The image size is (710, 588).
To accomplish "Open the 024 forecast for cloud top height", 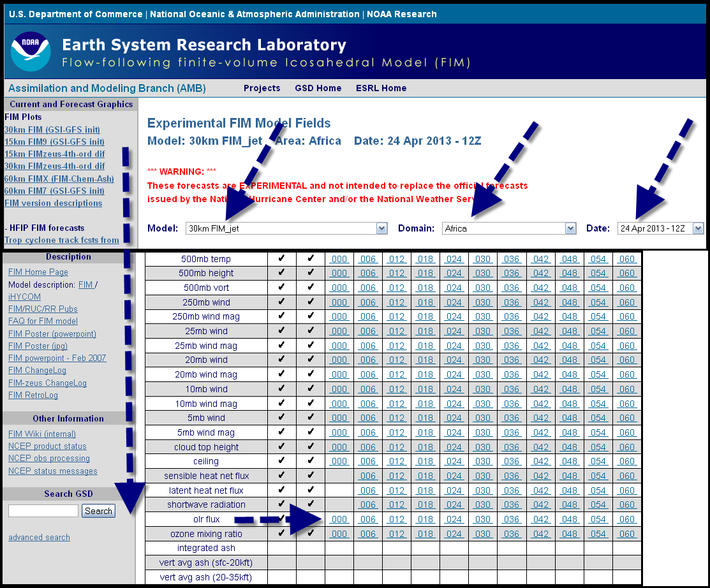I will coord(454,447).
